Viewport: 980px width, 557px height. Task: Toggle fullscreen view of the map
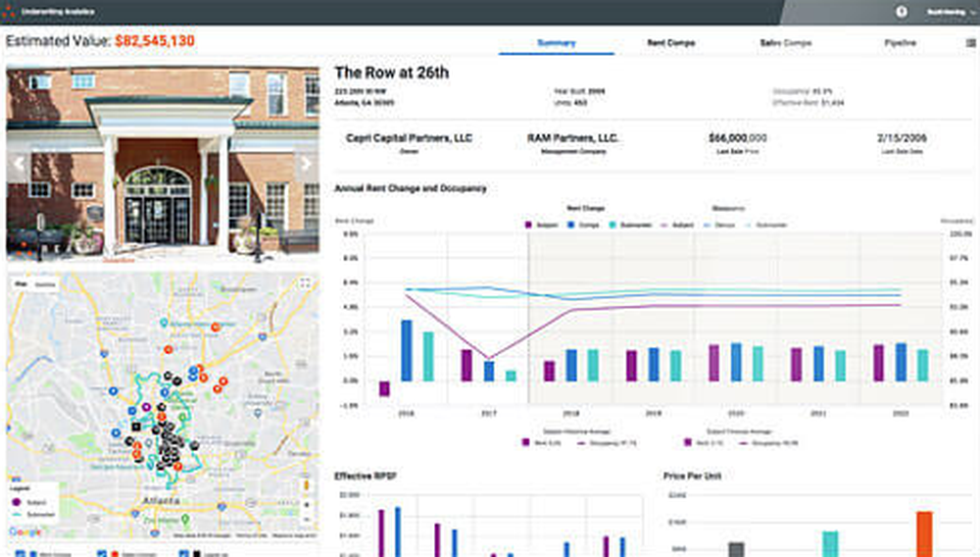pyautogui.click(x=305, y=283)
